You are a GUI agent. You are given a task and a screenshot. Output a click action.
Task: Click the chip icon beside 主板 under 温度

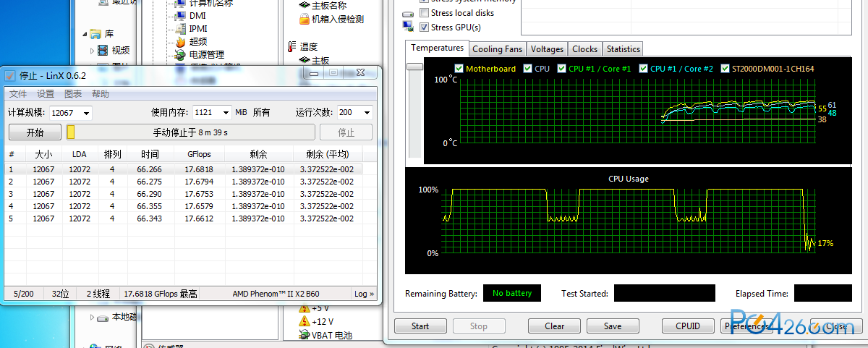click(x=304, y=60)
